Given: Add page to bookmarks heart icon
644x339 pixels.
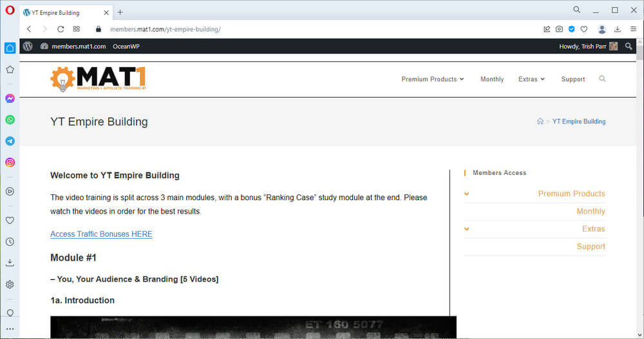Looking at the screenshot, I should tap(583, 29).
